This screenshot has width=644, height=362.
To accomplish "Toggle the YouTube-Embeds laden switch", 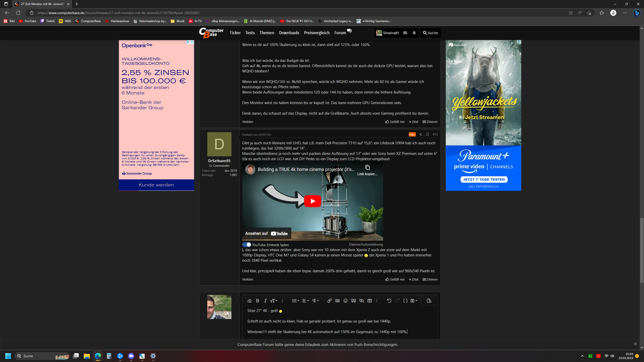I will [x=247, y=245].
